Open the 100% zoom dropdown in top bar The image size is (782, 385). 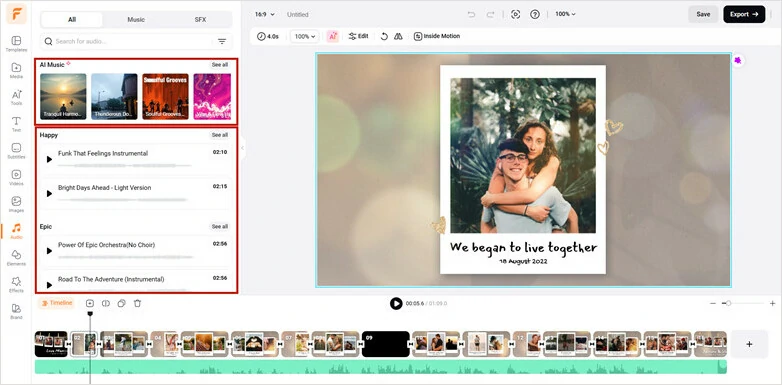566,14
